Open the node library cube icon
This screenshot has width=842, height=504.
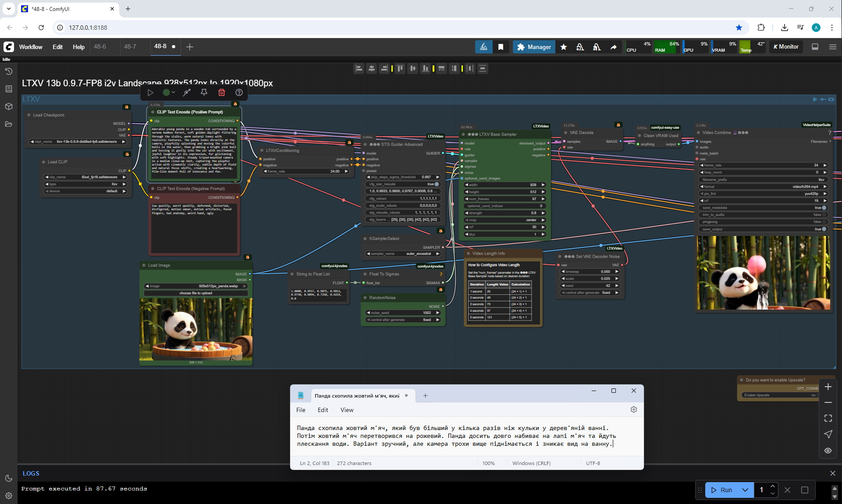8,106
